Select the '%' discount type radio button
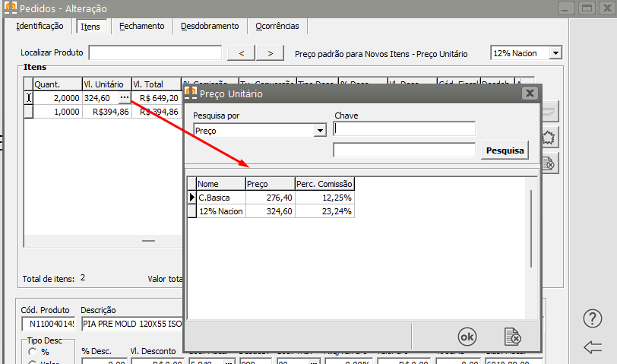The width and height of the screenshot is (617, 364). click(32, 352)
